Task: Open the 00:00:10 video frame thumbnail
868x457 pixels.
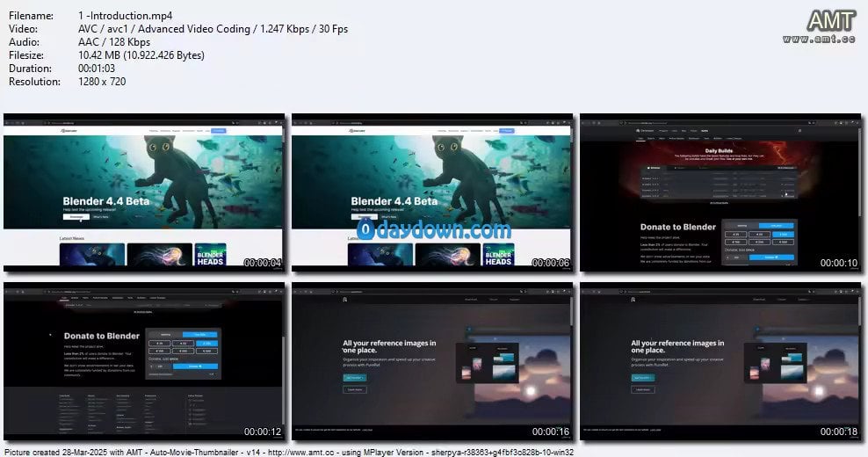Action: pyautogui.click(x=720, y=192)
